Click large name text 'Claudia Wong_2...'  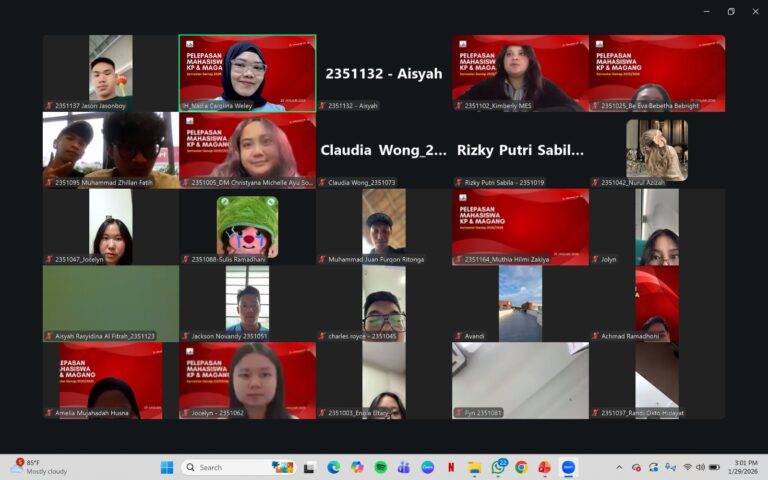tap(384, 150)
